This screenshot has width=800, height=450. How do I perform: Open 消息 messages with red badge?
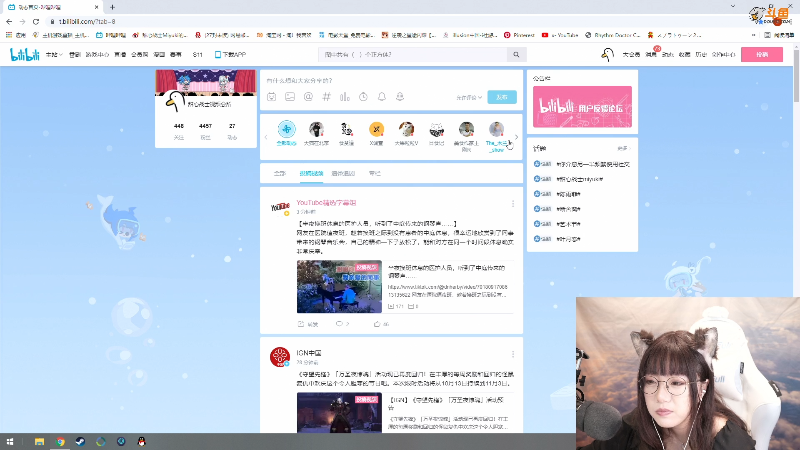pos(652,54)
